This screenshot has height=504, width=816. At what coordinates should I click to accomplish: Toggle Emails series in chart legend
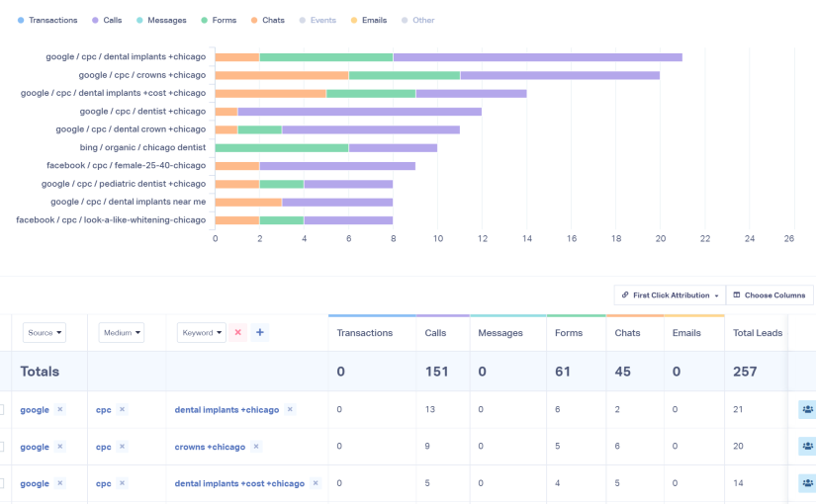pyautogui.click(x=369, y=21)
